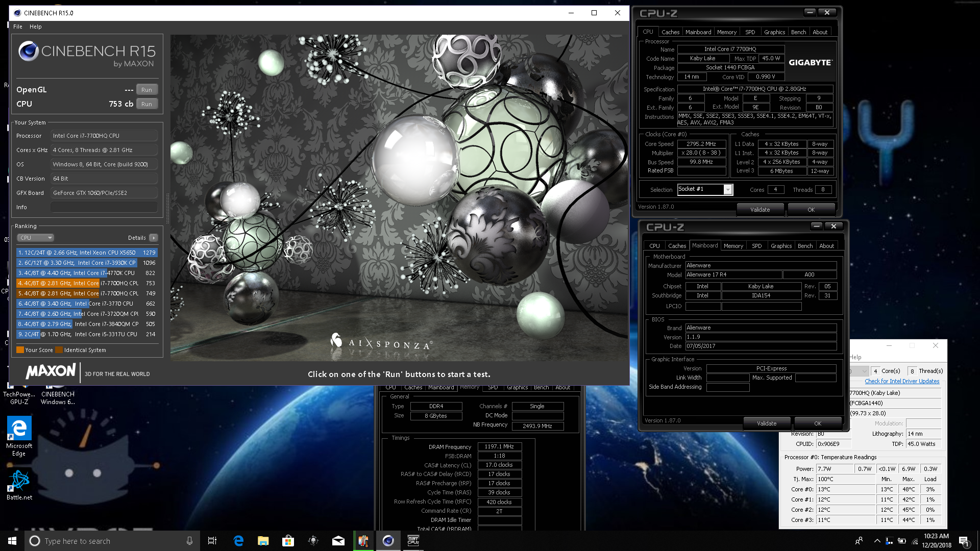Open the Windows Start menu
Image resolution: width=980 pixels, height=551 pixels.
pyautogui.click(x=12, y=541)
